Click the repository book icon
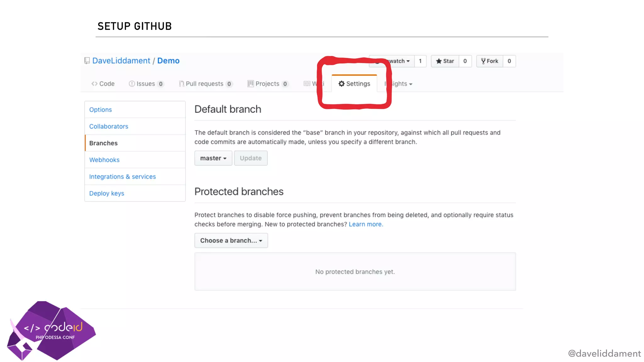Viewport: 644px width, 362px height. pos(87,61)
